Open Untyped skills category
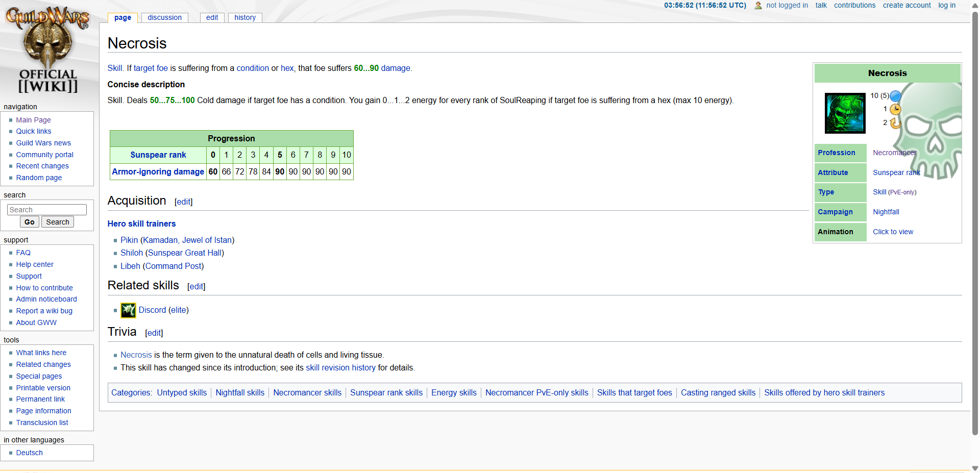 pos(182,392)
